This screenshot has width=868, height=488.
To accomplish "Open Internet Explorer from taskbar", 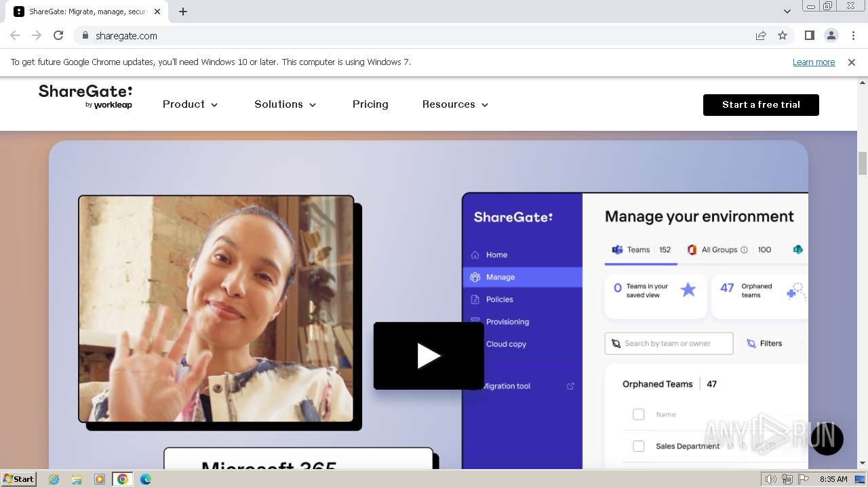I will click(x=54, y=479).
